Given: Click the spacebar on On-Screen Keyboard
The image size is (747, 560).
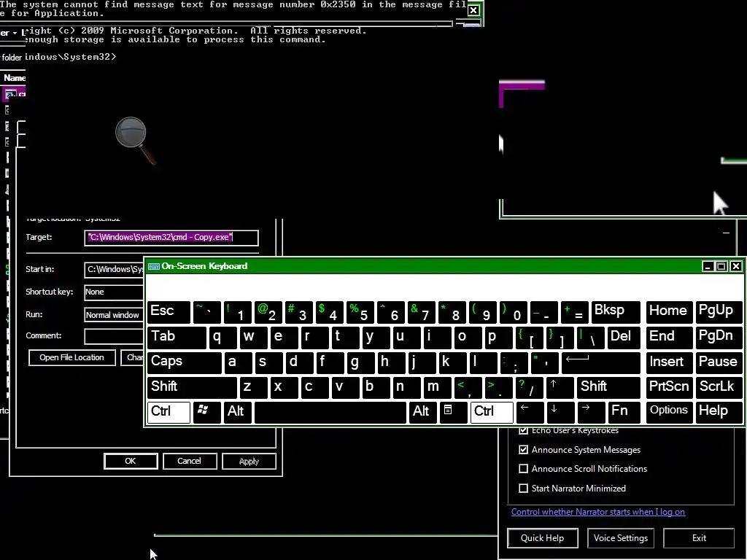Looking at the screenshot, I should 330,412.
